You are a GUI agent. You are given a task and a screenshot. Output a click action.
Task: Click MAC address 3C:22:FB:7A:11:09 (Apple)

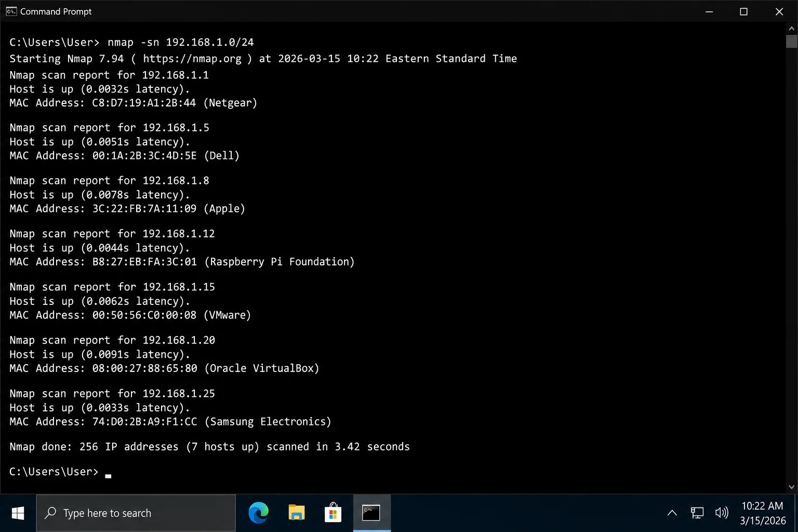pos(127,209)
